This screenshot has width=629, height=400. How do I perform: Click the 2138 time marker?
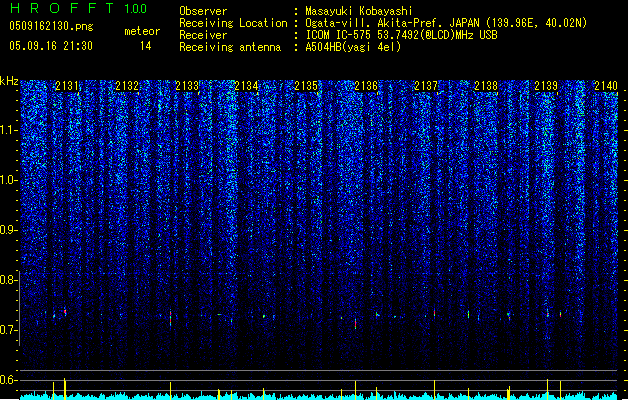click(x=486, y=86)
